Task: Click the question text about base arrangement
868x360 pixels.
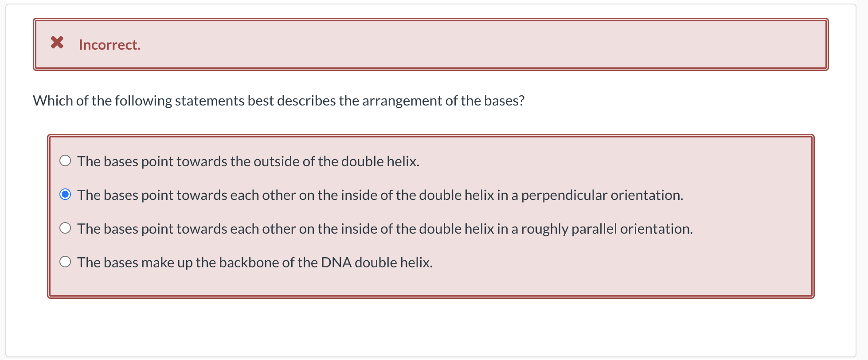Action: click(x=279, y=101)
